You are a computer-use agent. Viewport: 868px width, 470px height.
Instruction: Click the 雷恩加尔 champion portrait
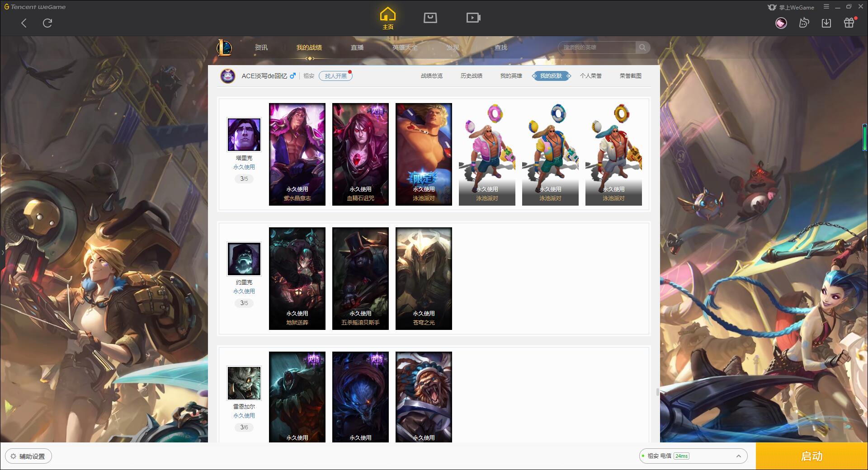click(244, 383)
